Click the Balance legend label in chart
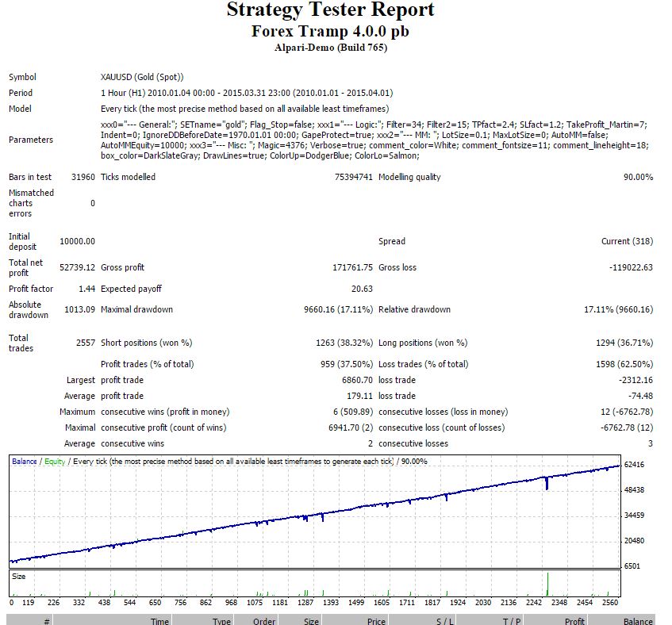Viewport: 672px width, 625px height. pos(25,462)
